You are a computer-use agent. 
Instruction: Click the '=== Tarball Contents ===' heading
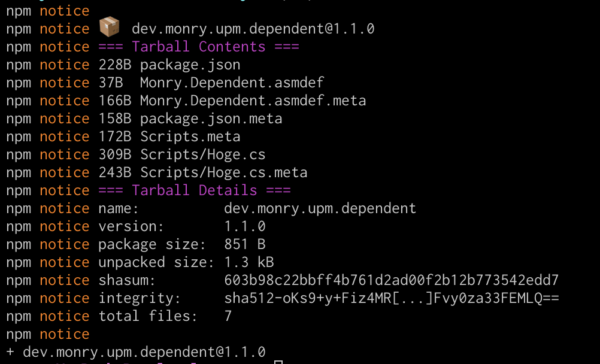[x=199, y=47]
